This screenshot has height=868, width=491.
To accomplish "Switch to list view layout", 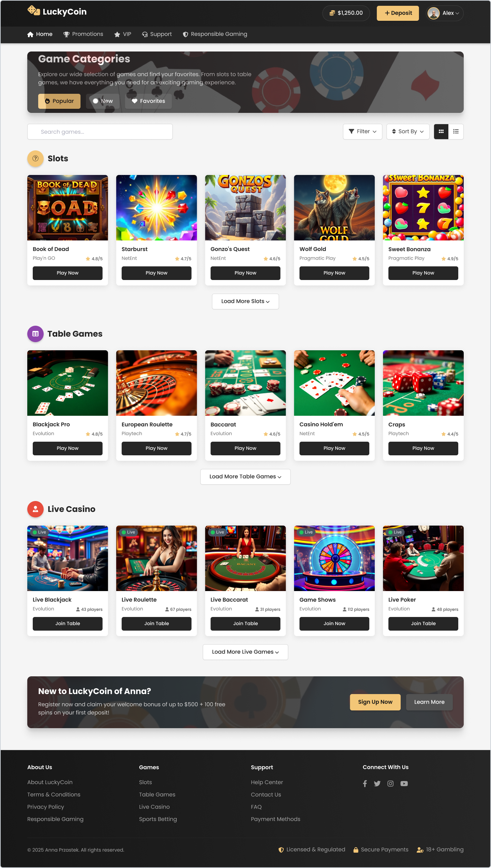I will (x=456, y=132).
